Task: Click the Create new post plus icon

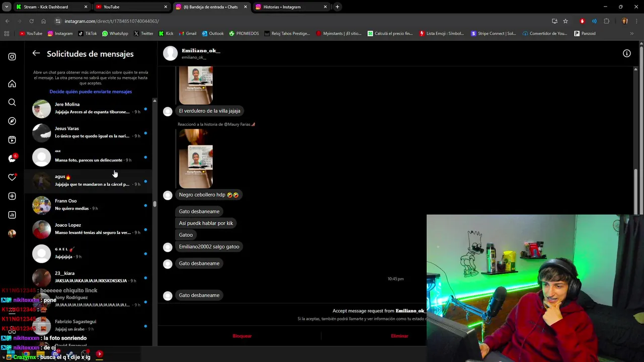Action: [12, 196]
